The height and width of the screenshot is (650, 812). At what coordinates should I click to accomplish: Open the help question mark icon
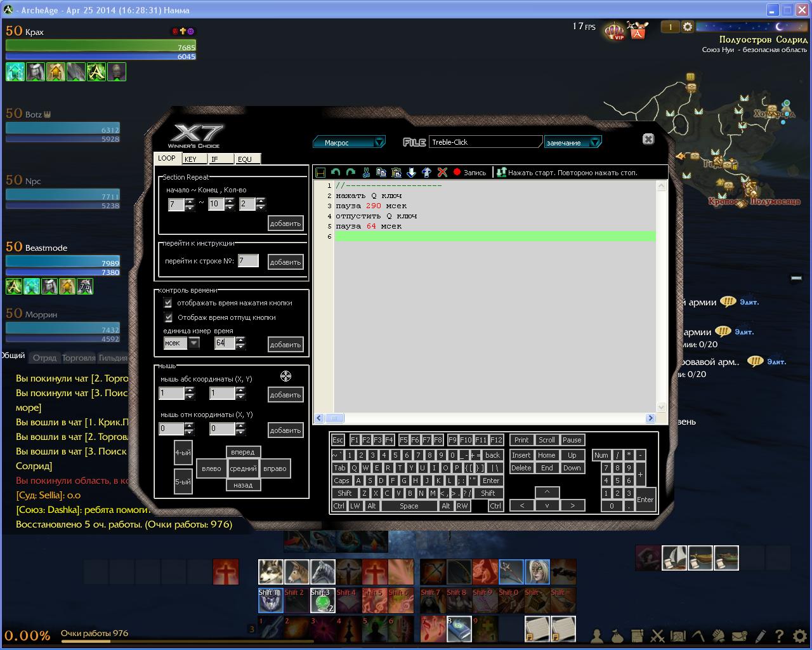[780, 635]
